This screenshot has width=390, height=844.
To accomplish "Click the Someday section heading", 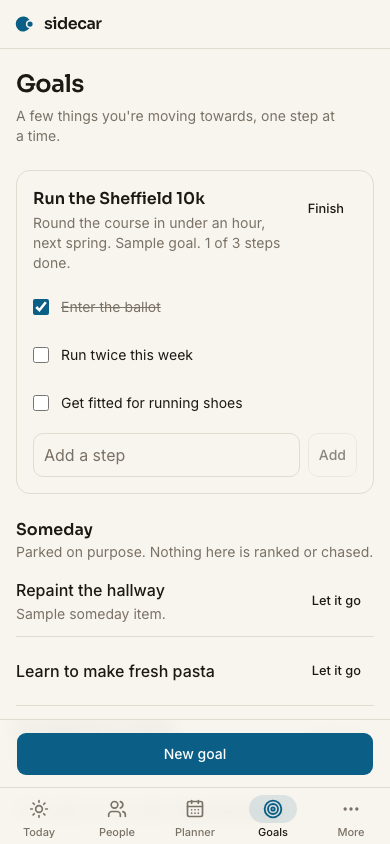I will pyautogui.click(x=54, y=530).
